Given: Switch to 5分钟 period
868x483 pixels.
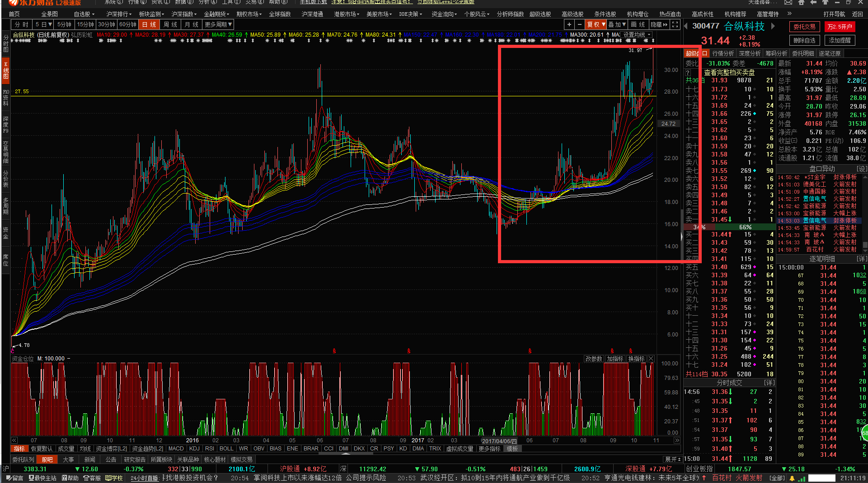Looking at the screenshot, I should (x=64, y=24).
